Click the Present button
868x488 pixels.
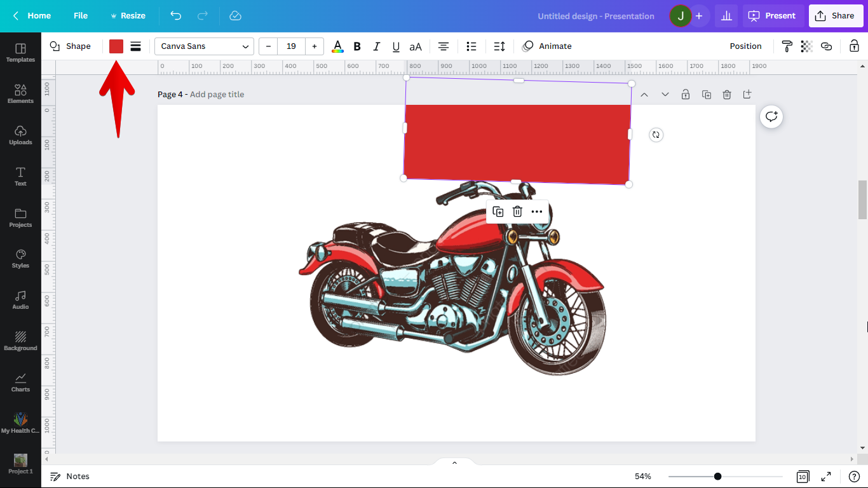click(x=773, y=16)
